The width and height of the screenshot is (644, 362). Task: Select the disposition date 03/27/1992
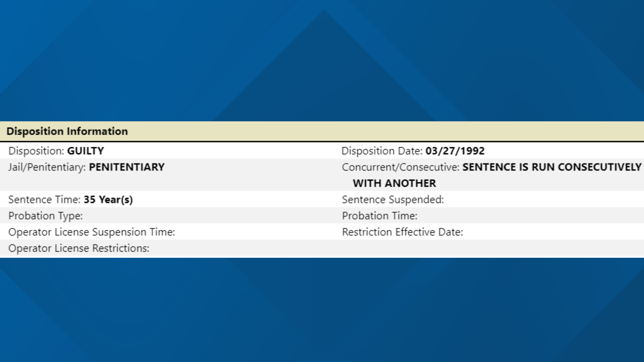455,151
